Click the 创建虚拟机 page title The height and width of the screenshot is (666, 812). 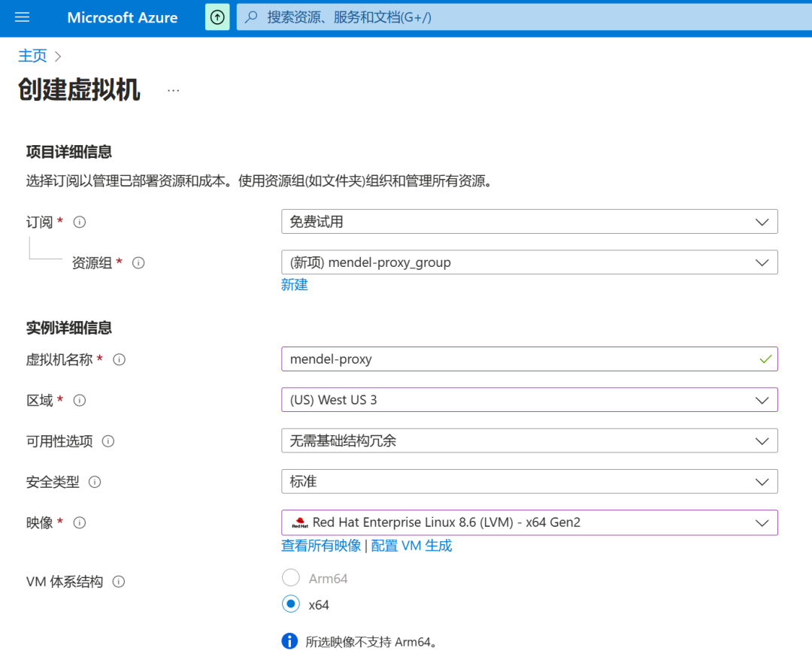[x=79, y=90]
